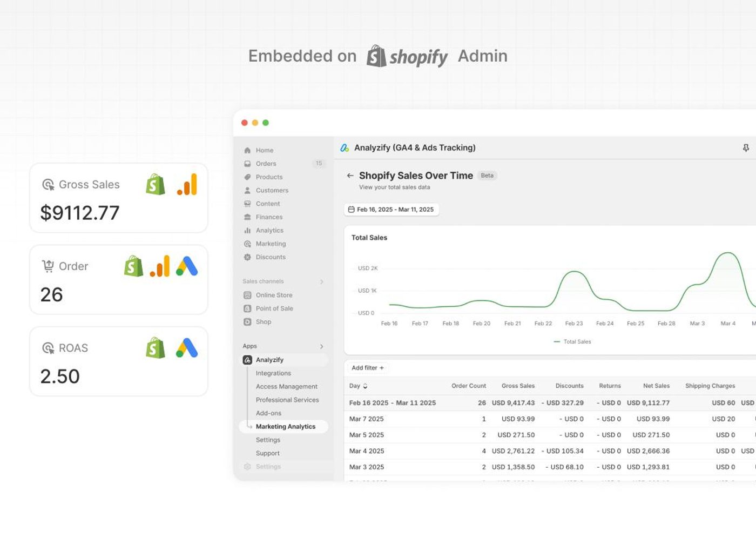Click the USD 9,417.43 gross sales total
756x538 pixels.
[x=513, y=403]
